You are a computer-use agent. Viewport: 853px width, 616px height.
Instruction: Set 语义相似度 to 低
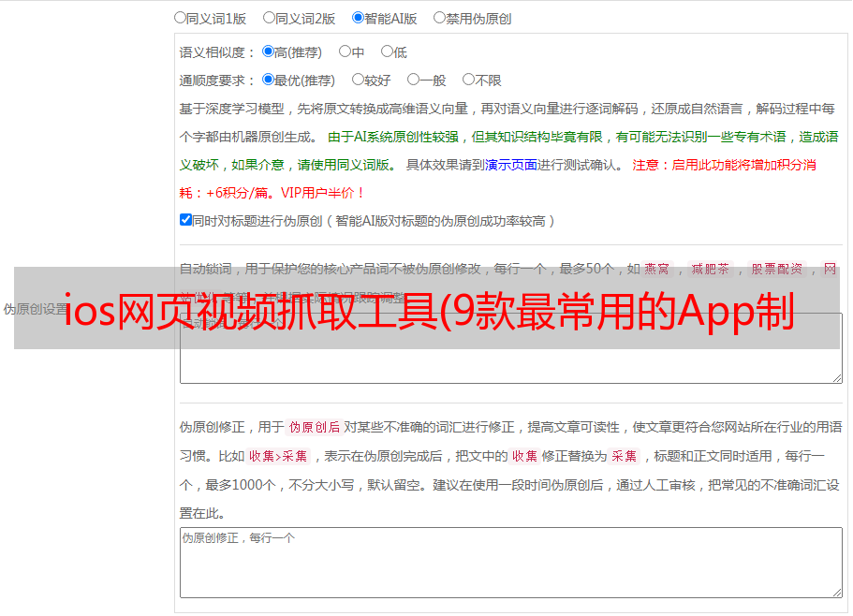tap(387, 51)
